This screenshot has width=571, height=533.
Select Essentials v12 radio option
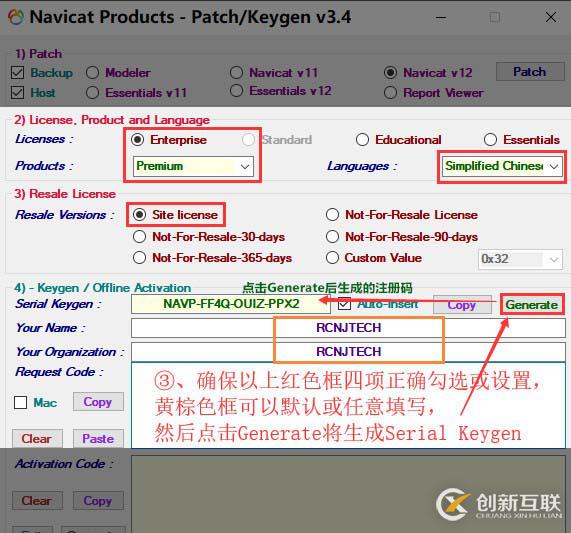click(236, 91)
